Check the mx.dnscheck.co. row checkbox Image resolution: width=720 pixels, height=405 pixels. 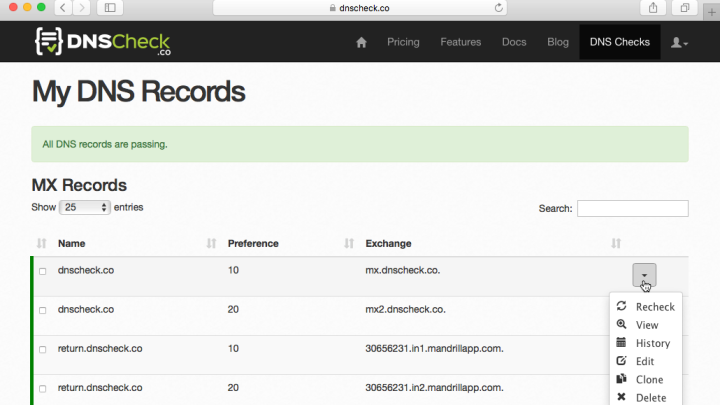tap(43, 271)
